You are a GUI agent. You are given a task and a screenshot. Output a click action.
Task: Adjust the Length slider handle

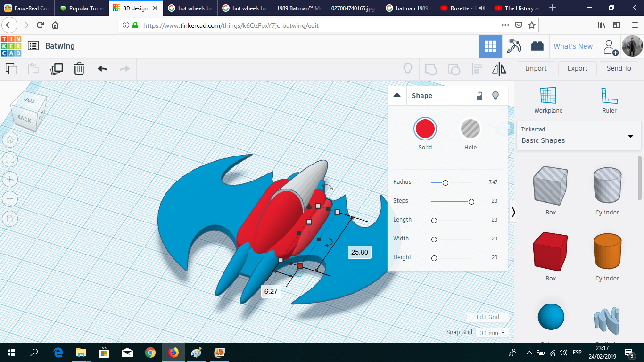434,220
